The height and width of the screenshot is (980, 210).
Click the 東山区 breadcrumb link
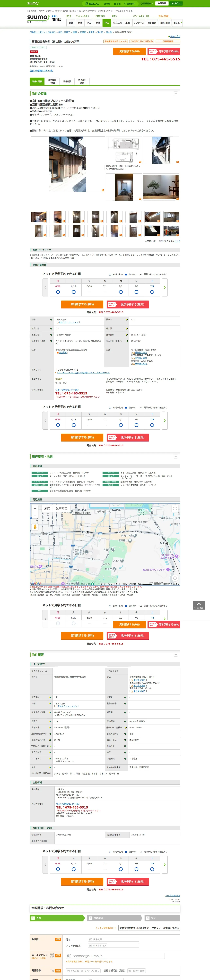tap(100, 32)
